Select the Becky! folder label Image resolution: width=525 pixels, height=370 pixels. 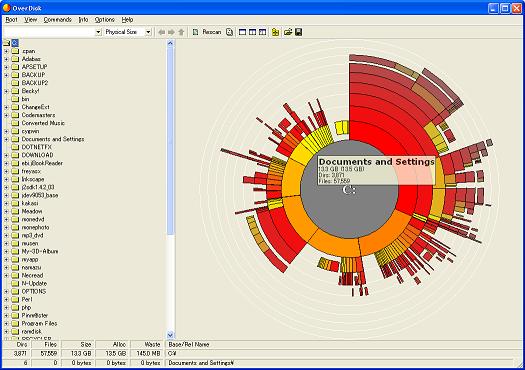tap(30, 91)
